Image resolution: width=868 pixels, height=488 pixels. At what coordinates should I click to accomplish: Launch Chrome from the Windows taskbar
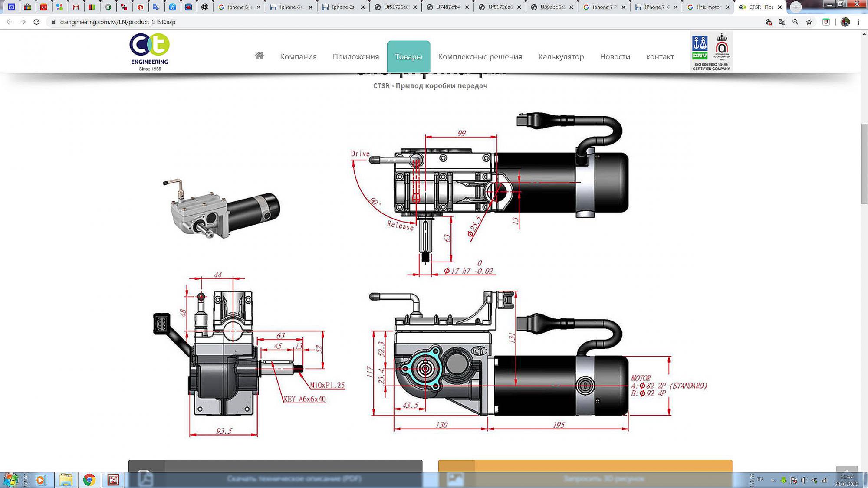(89, 480)
